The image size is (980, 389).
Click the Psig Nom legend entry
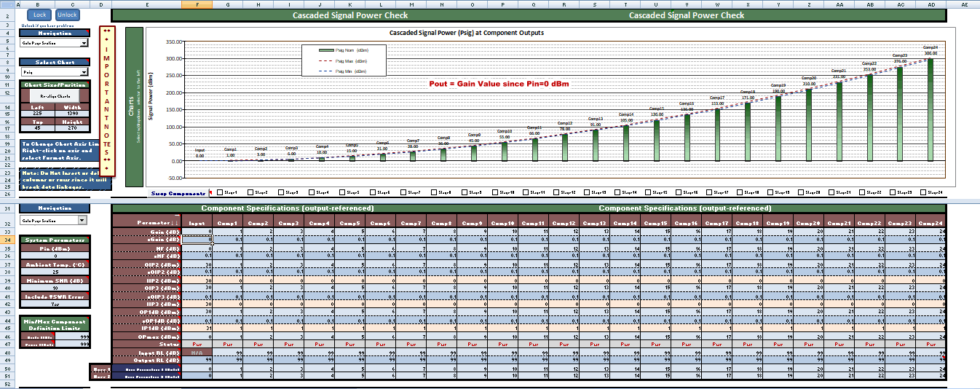click(x=343, y=50)
